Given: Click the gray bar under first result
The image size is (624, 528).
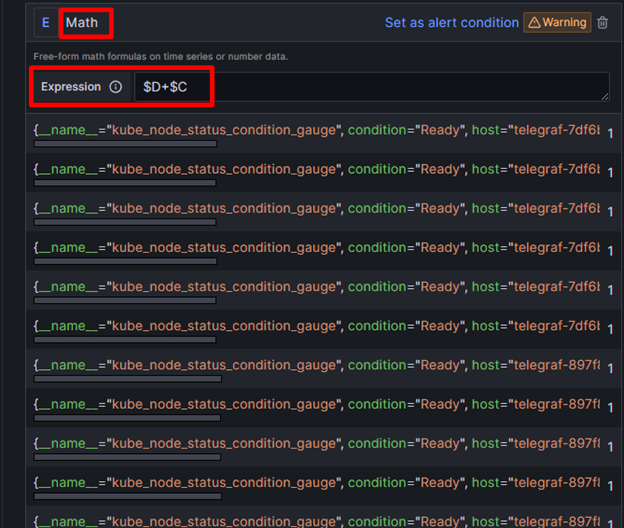Looking at the screenshot, I should pyautogui.click(x=125, y=144).
